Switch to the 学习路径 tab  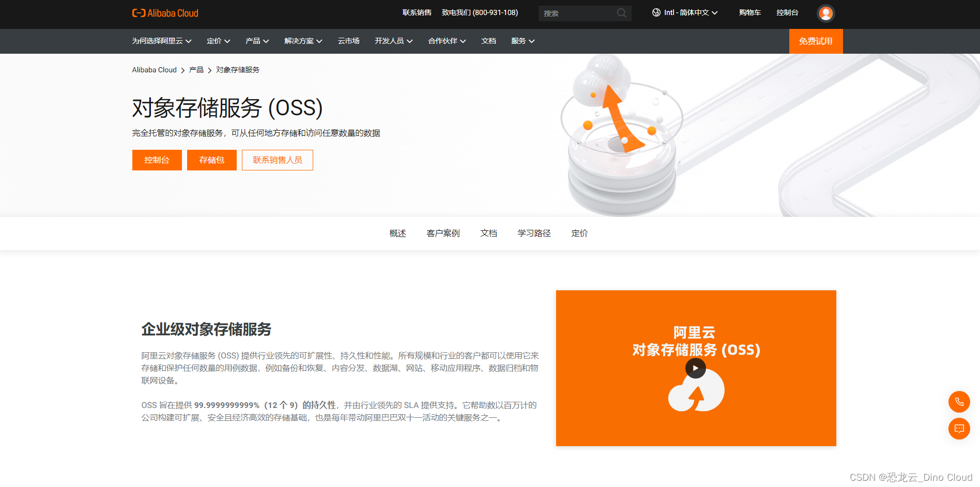point(534,233)
